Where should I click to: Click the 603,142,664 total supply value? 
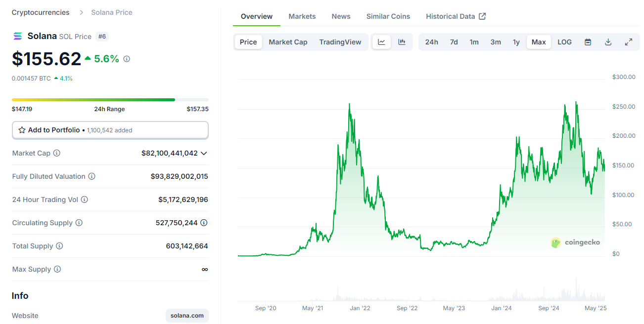tap(187, 246)
